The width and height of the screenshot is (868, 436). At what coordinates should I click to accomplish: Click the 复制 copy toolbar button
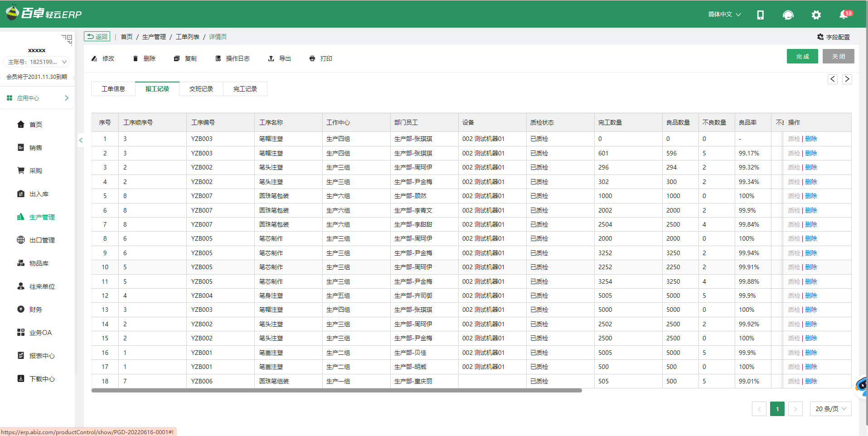pyautogui.click(x=185, y=58)
